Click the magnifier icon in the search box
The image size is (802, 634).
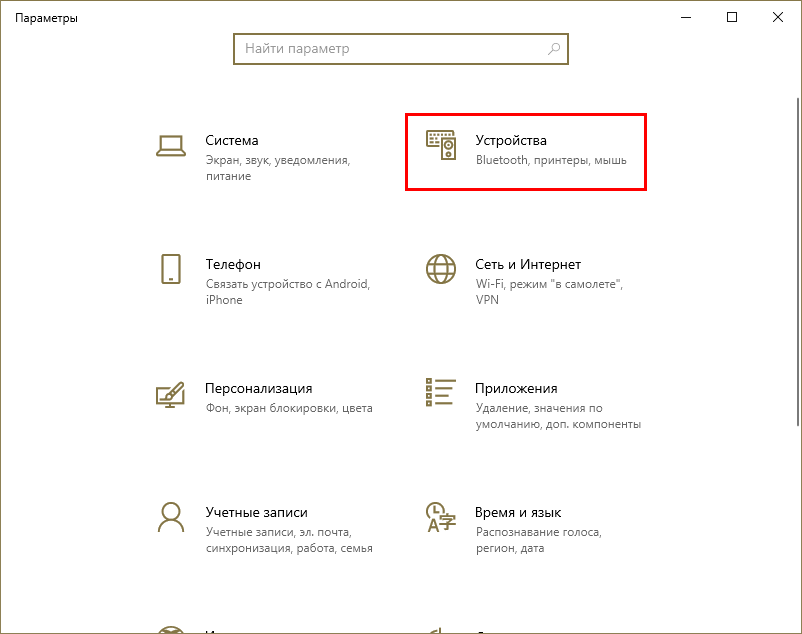tap(554, 48)
